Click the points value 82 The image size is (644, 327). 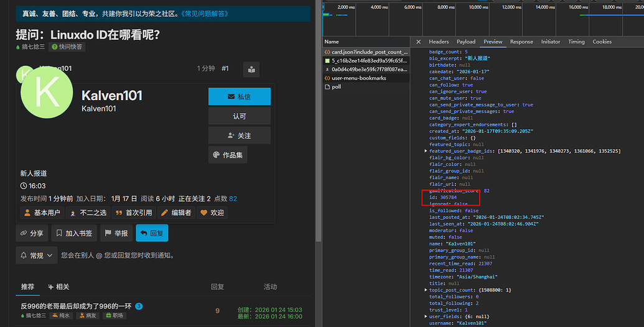pos(233,198)
